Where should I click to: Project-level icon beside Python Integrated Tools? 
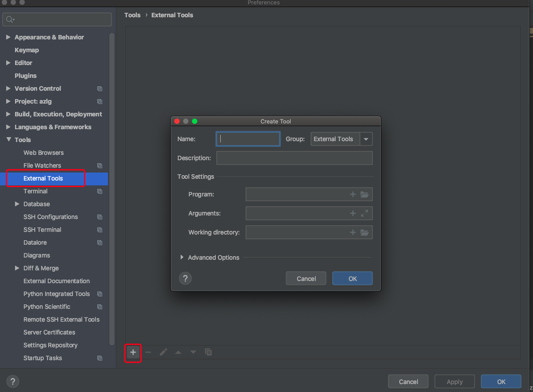pyautogui.click(x=100, y=294)
